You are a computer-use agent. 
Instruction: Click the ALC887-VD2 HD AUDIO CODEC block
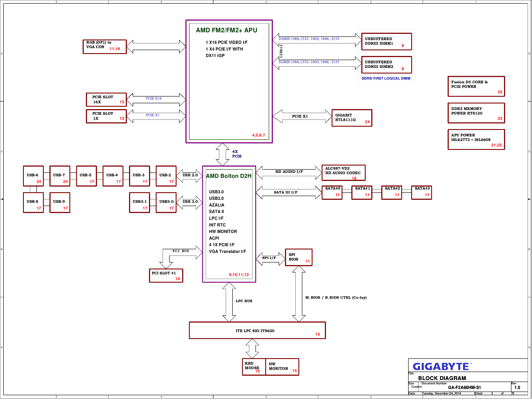344,173
